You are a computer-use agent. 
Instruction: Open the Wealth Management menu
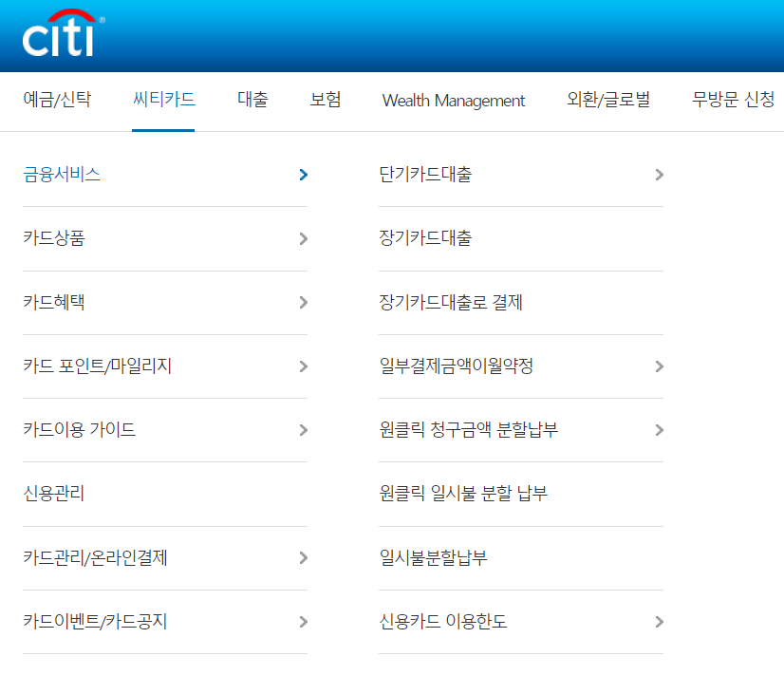point(454,101)
